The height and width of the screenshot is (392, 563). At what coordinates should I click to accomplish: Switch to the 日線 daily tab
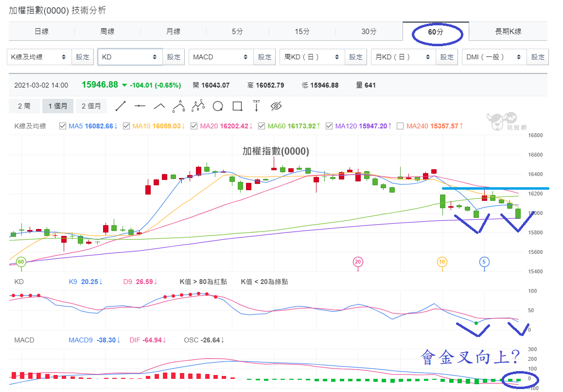(x=42, y=32)
